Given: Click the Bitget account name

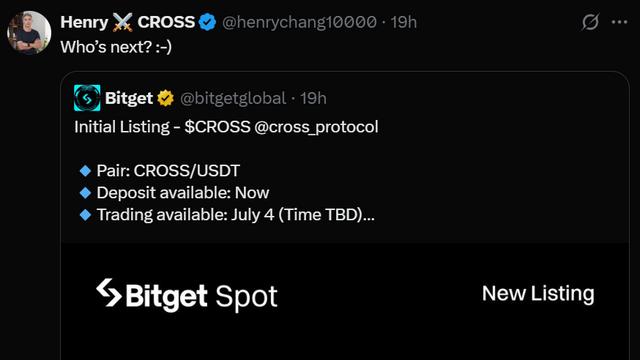Looking at the screenshot, I should [x=129, y=98].
